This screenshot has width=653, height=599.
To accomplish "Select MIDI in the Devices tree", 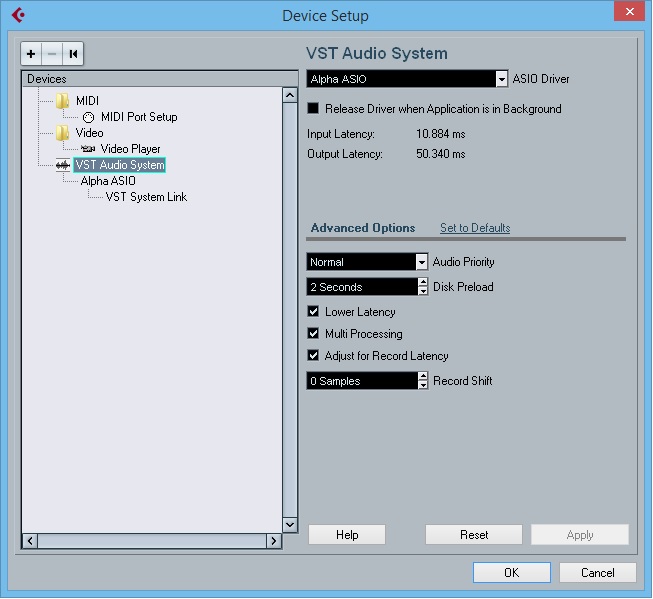I will (87, 101).
